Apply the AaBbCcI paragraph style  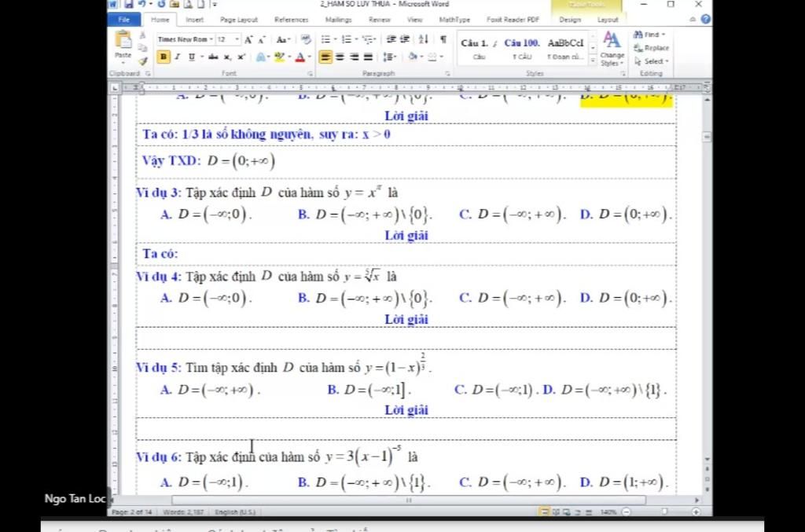point(565,50)
